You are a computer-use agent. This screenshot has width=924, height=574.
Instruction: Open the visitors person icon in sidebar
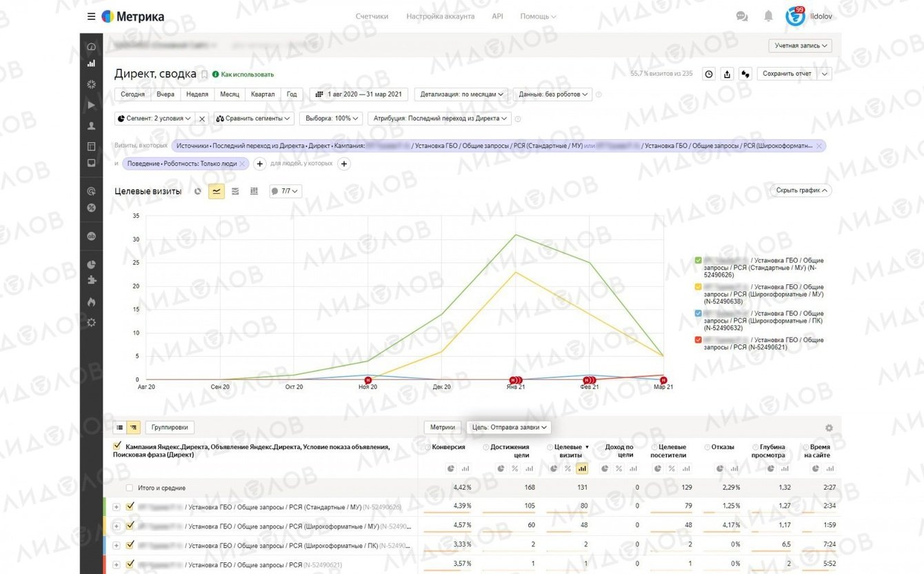(x=91, y=126)
